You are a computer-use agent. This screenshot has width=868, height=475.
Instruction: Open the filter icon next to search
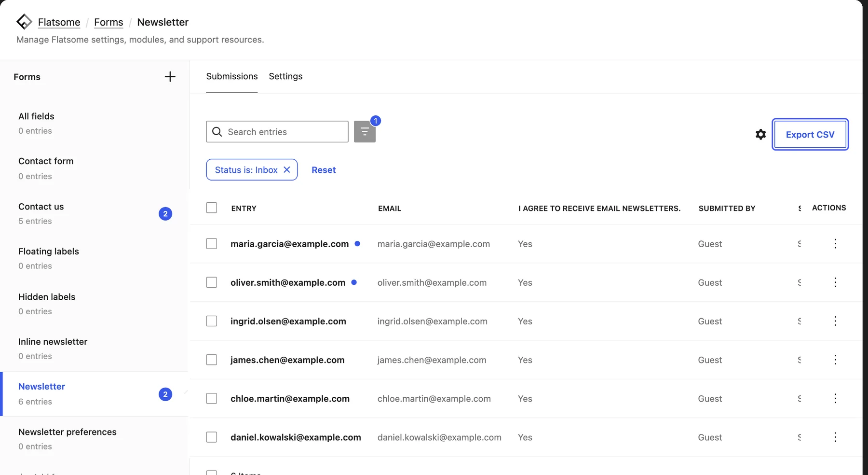coord(365,131)
